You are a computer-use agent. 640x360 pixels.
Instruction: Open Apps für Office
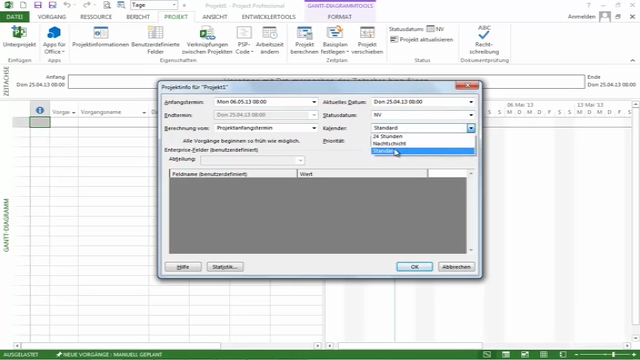point(54,40)
